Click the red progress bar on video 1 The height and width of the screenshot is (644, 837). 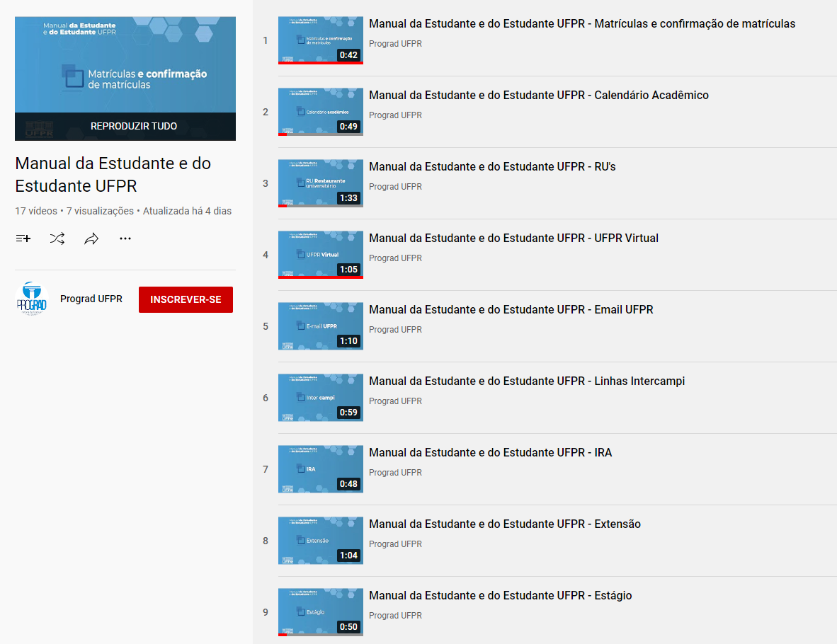pyautogui.click(x=320, y=63)
